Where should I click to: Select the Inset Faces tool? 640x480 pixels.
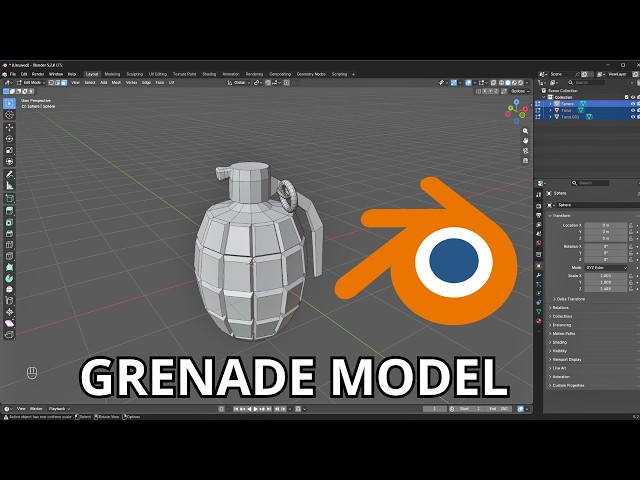[x=9, y=222]
